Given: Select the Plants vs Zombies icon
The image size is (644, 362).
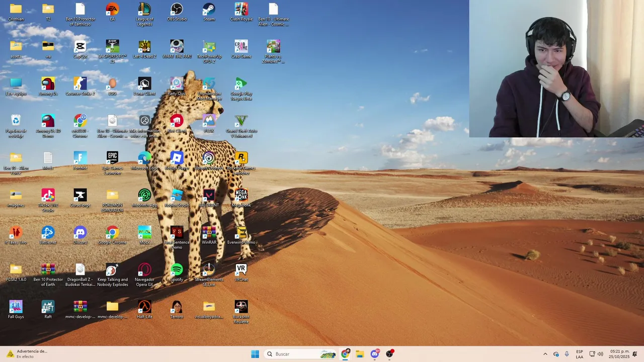Looking at the screenshot, I should click(x=273, y=51).
